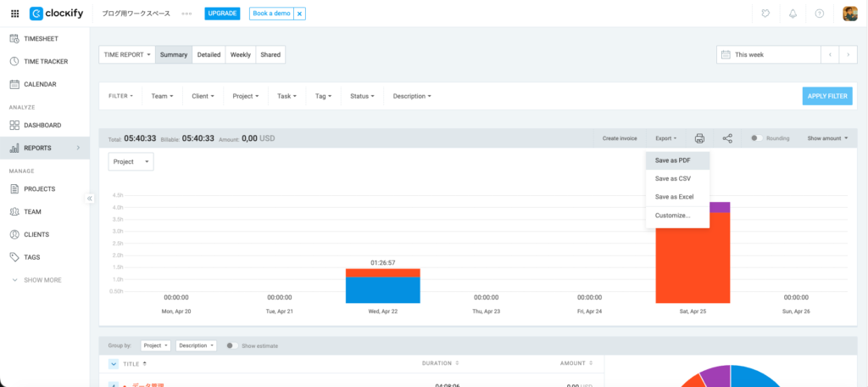
Task: Toggle the Rounding switch
Action: click(x=756, y=138)
